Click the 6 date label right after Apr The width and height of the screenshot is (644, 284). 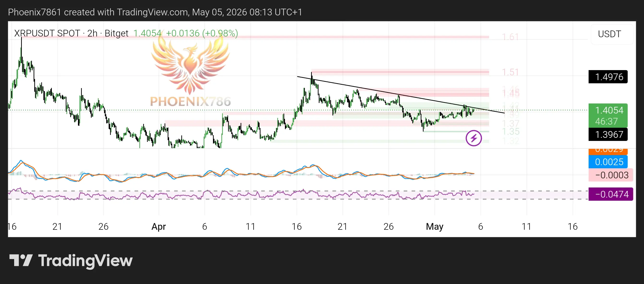[205, 226]
